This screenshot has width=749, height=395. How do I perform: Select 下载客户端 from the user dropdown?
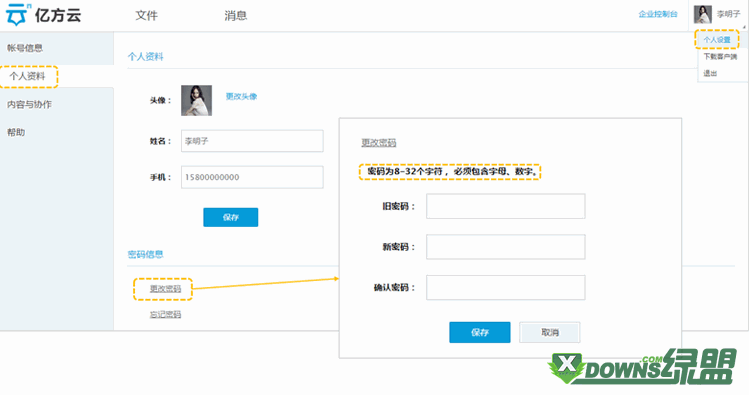[720, 56]
